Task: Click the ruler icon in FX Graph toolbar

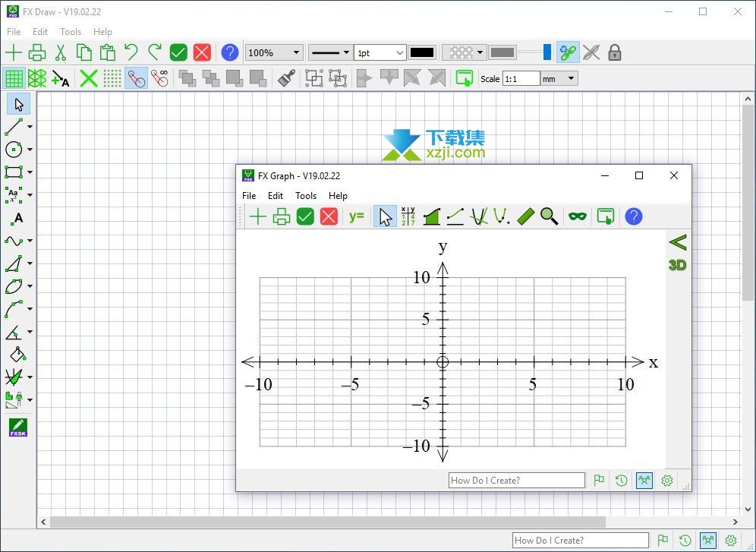Action: click(525, 216)
